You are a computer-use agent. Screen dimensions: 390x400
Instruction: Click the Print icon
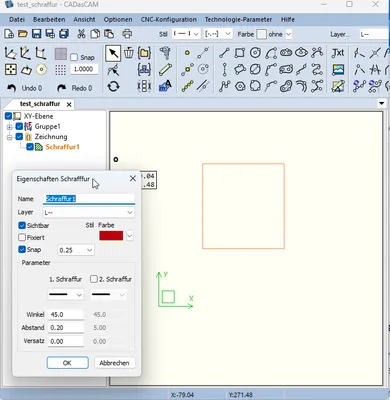click(x=127, y=34)
